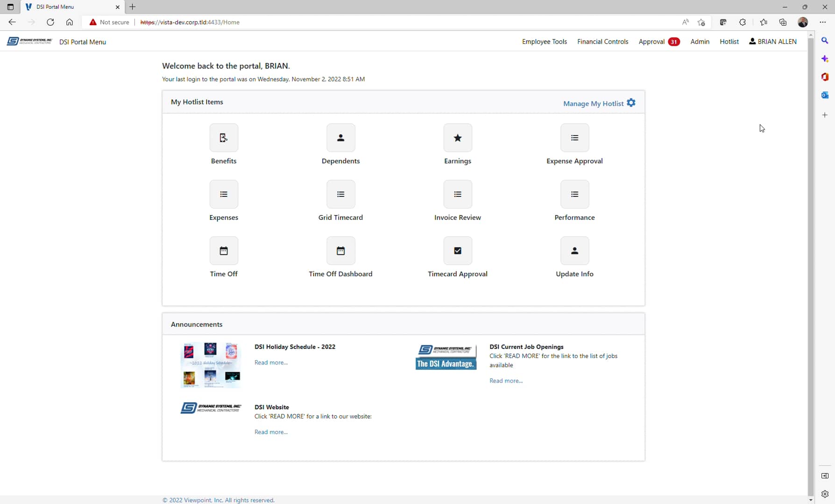The height and width of the screenshot is (504, 835).
Task: Open the Manage My Hotlist gear
Action: click(x=631, y=103)
